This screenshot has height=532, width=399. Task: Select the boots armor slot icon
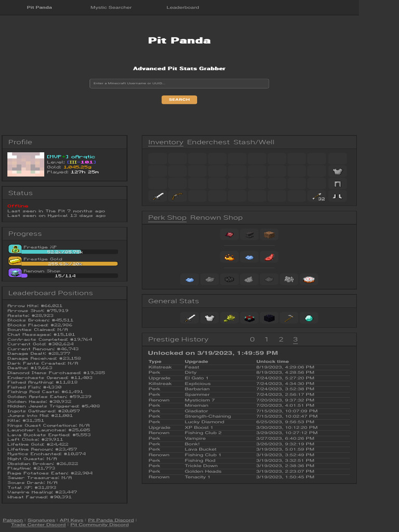click(337, 196)
